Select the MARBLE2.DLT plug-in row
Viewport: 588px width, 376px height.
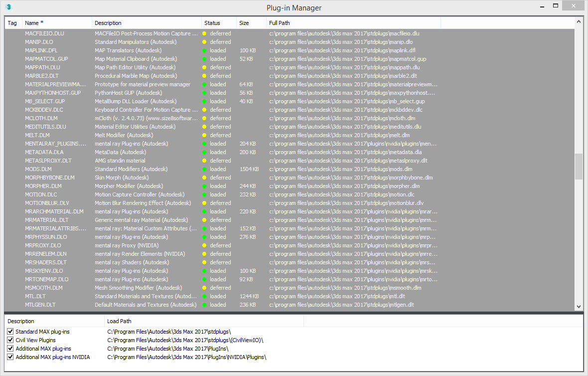click(x=289, y=76)
